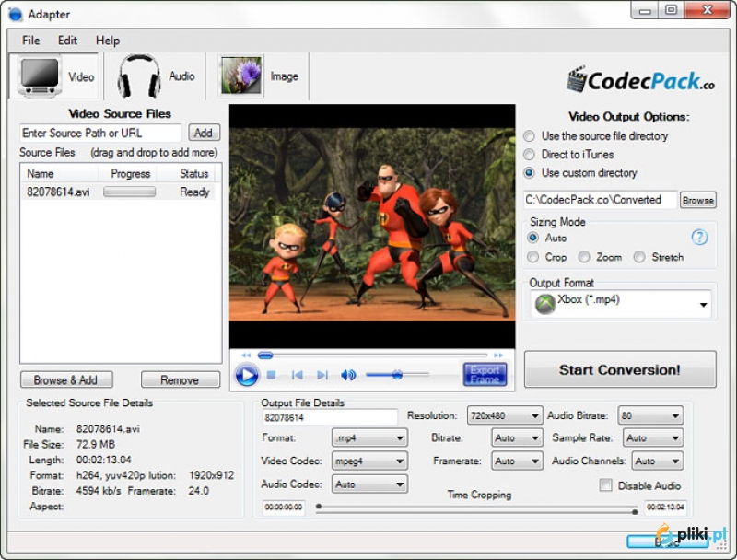This screenshot has width=737, height=560.
Task: Open the Format .mp4 dropdown
Action: tap(369, 437)
